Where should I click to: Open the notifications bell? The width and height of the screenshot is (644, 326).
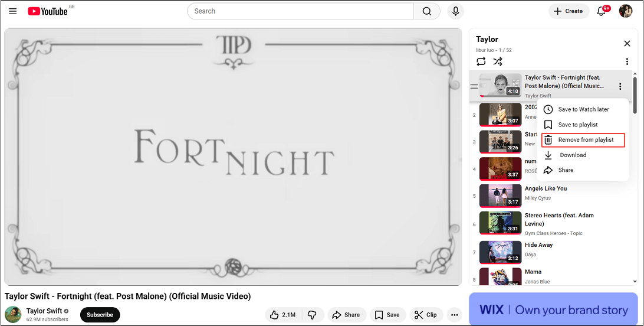pyautogui.click(x=602, y=11)
